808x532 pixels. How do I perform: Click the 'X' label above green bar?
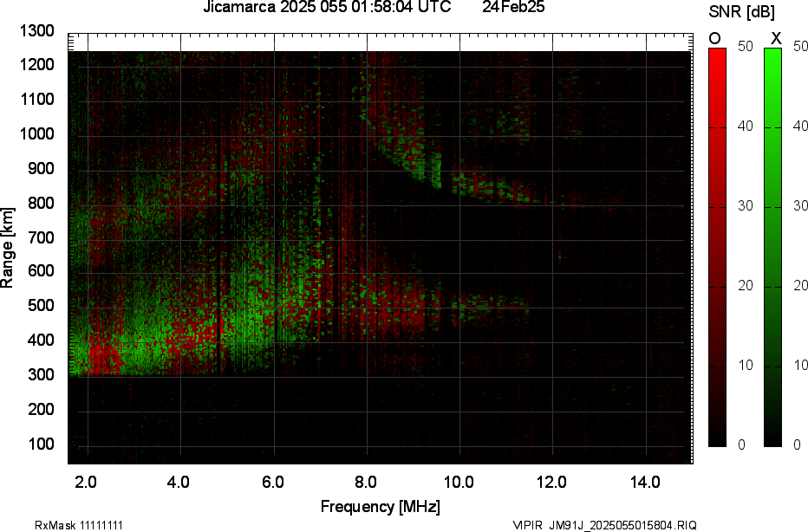click(776, 39)
